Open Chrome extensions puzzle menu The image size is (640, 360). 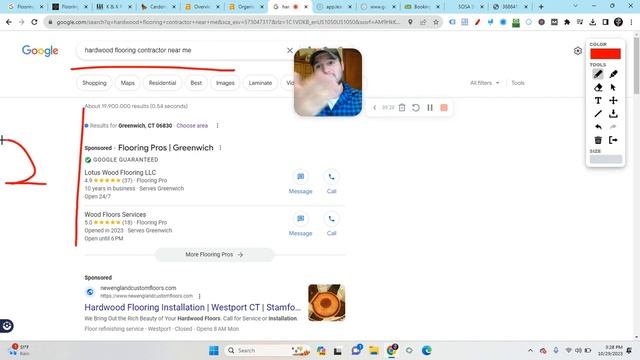pos(567,22)
